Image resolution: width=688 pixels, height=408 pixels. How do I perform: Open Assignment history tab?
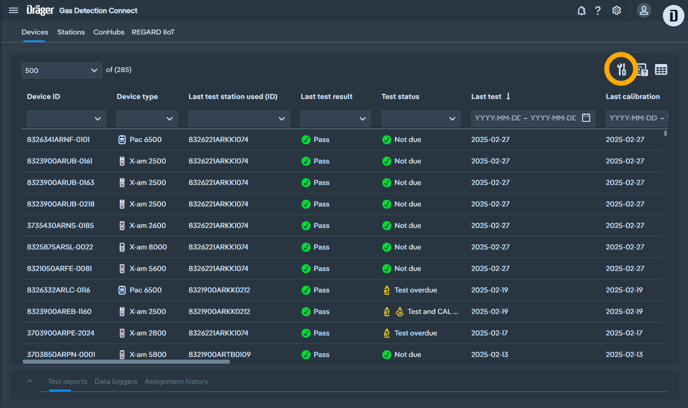(176, 381)
